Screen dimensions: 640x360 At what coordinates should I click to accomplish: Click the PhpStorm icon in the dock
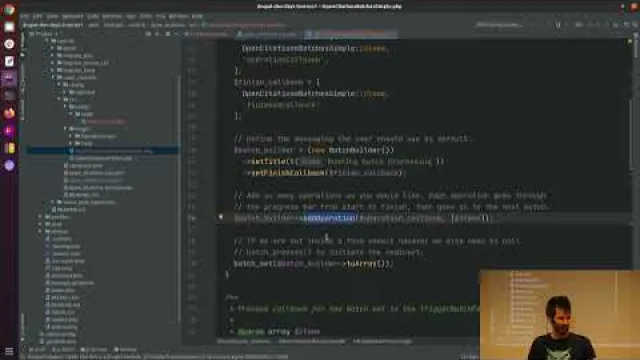9,78
